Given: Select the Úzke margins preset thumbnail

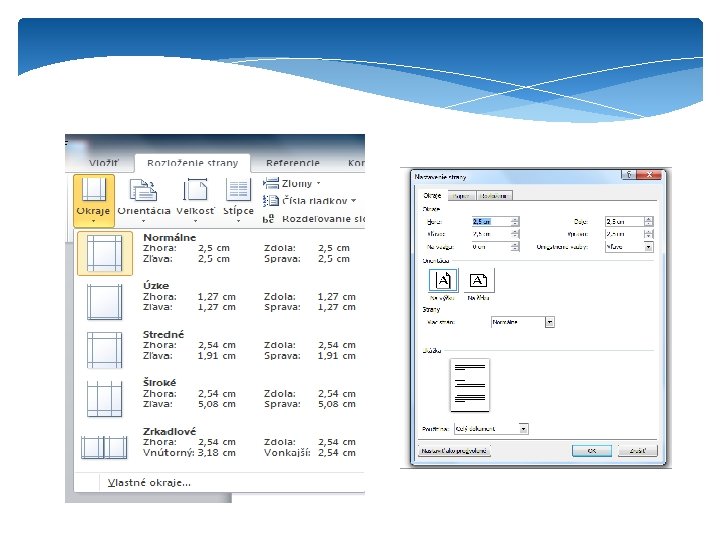Looking at the screenshot, I should point(105,302).
